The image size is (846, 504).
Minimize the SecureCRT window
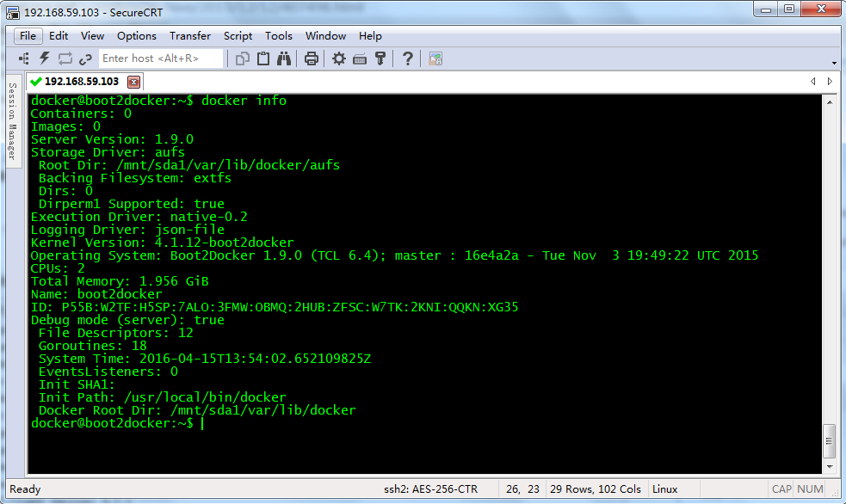[x=766, y=9]
